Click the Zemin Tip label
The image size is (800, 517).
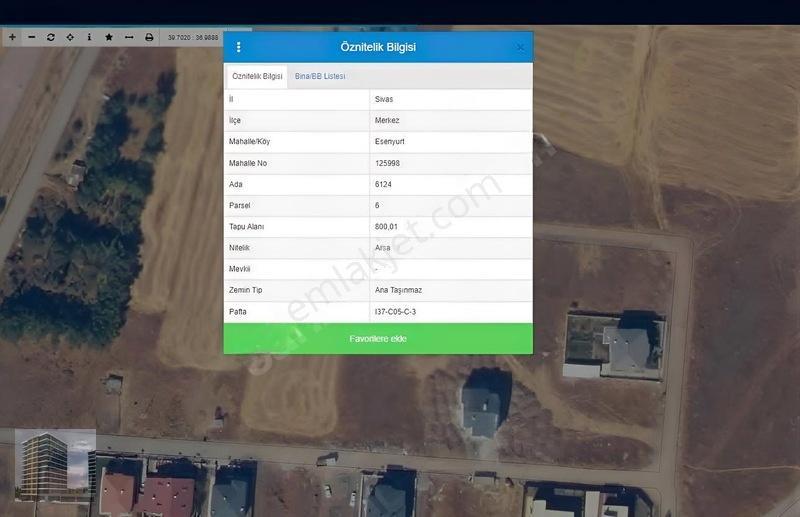tap(245, 290)
